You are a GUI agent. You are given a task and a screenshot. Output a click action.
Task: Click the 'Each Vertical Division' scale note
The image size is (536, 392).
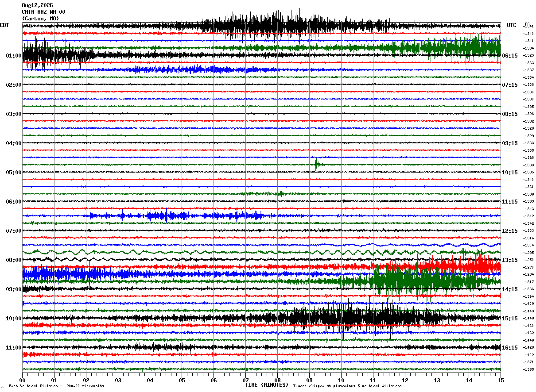pyautogui.click(x=56, y=386)
